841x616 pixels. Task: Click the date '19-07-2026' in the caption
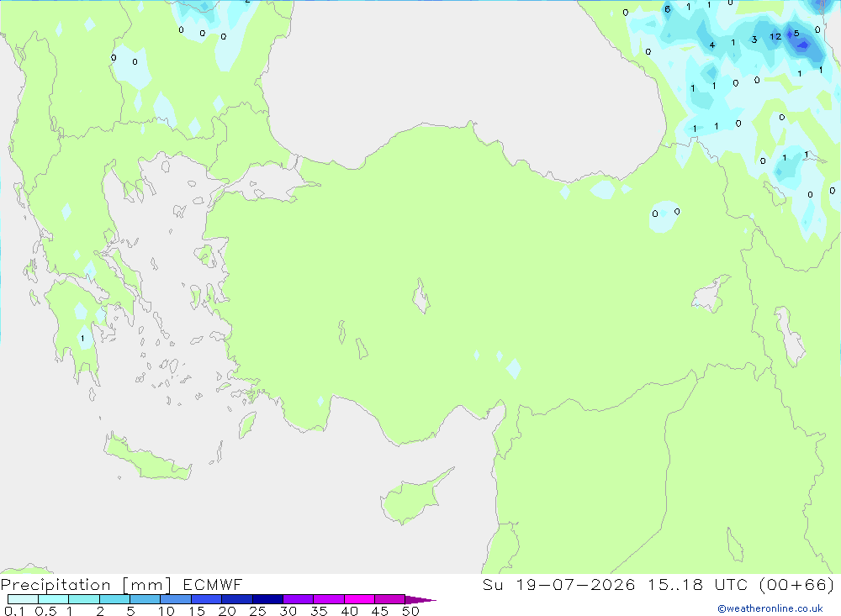pos(575,584)
